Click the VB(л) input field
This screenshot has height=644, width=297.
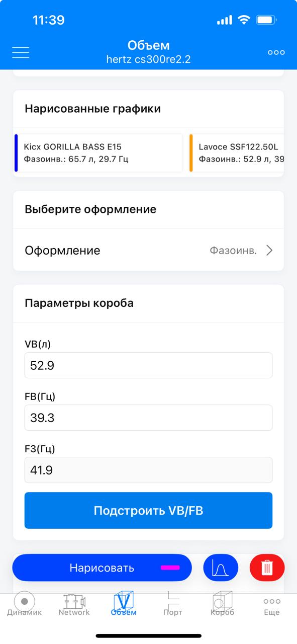pyautogui.click(x=148, y=365)
